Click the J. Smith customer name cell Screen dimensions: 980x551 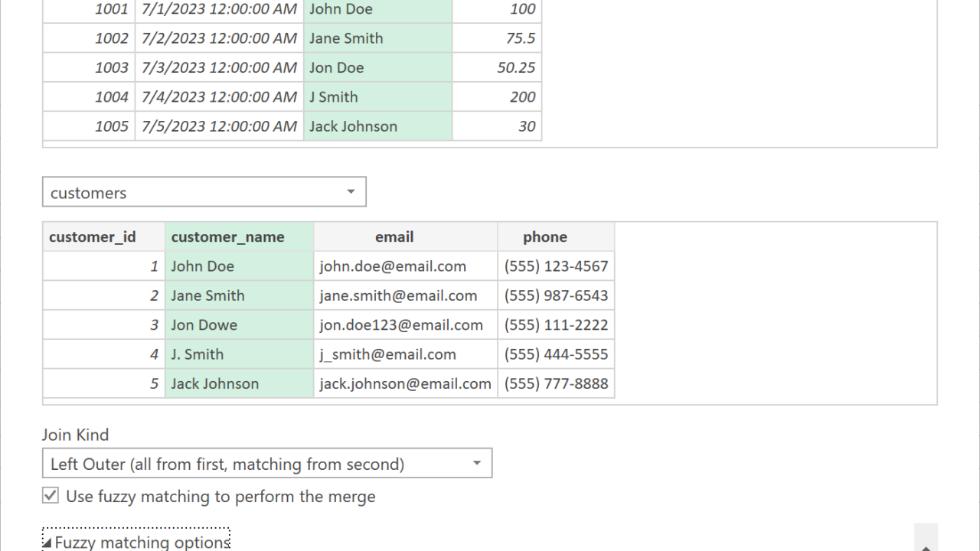tap(239, 354)
